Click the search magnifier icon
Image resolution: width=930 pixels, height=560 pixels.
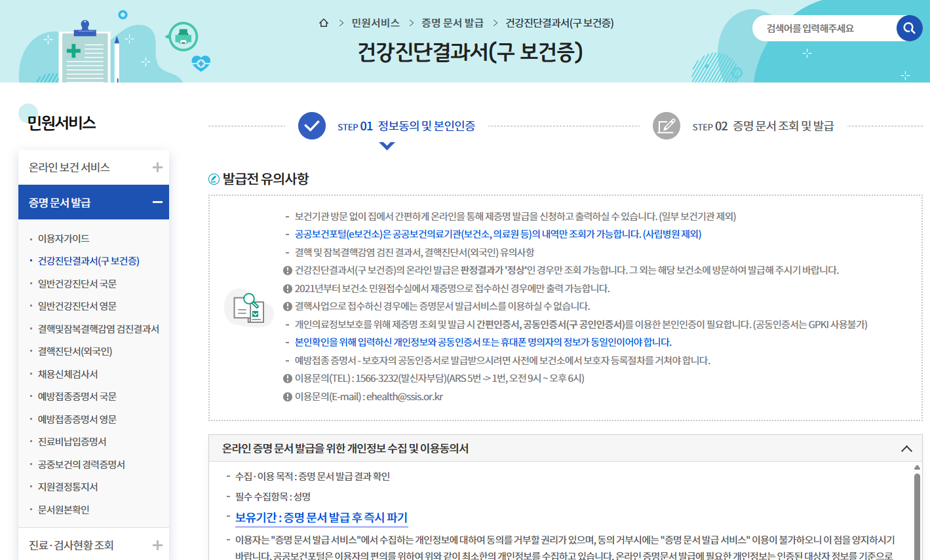(x=909, y=28)
